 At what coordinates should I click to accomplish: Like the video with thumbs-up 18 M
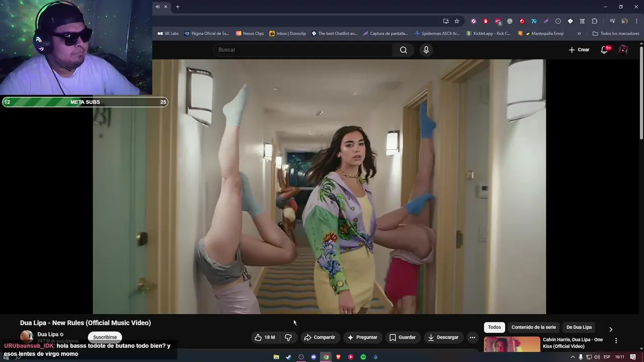(265, 337)
